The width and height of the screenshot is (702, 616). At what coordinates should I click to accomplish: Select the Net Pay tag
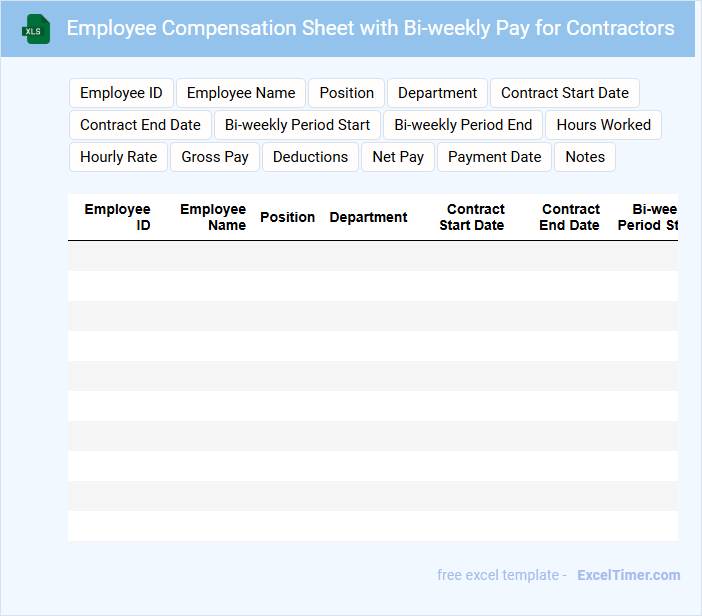(398, 157)
